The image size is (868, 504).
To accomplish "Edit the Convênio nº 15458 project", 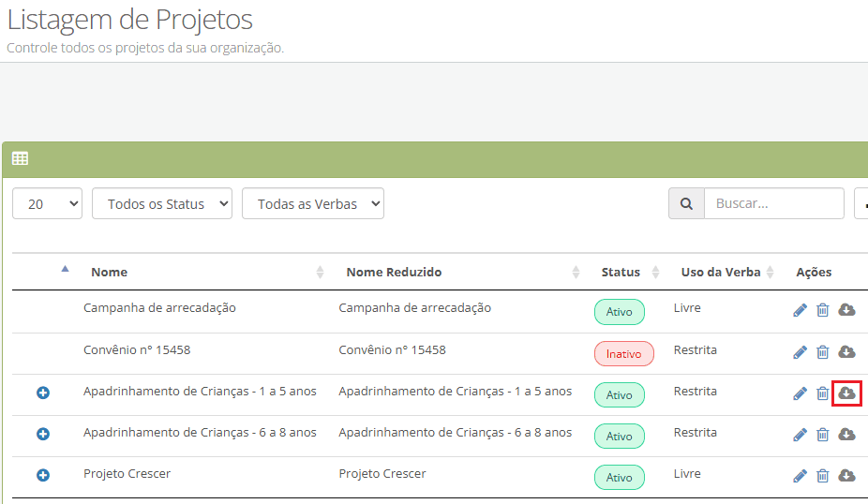I will click(800, 352).
